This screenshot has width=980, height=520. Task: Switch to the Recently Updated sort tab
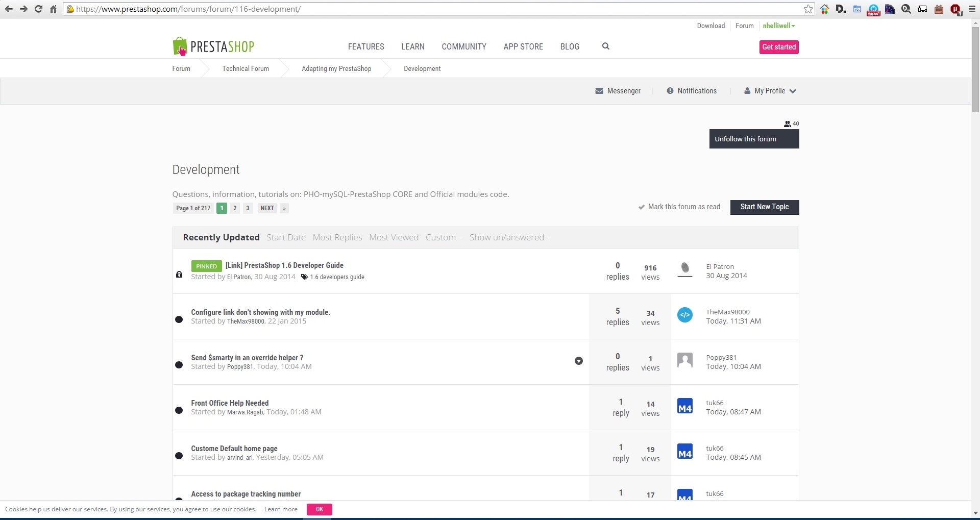pos(222,237)
